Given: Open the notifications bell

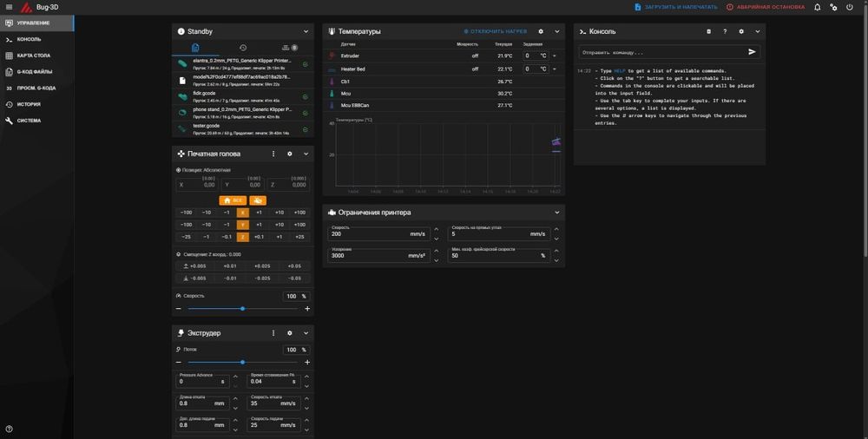Looking at the screenshot, I should (817, 7).
